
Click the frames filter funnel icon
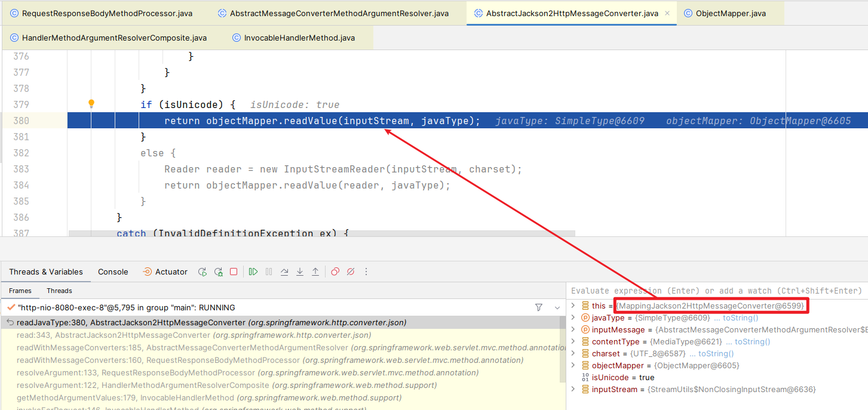click(539, 307)
